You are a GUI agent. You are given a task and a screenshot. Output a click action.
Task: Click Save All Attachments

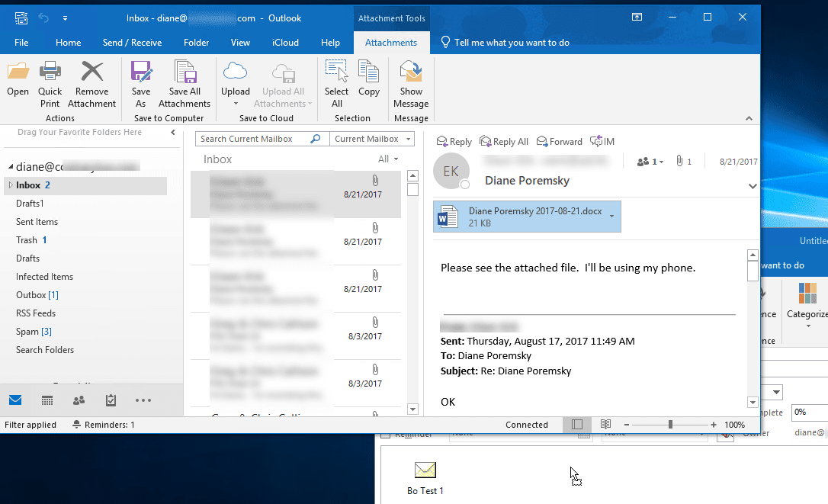pos(185,85)
